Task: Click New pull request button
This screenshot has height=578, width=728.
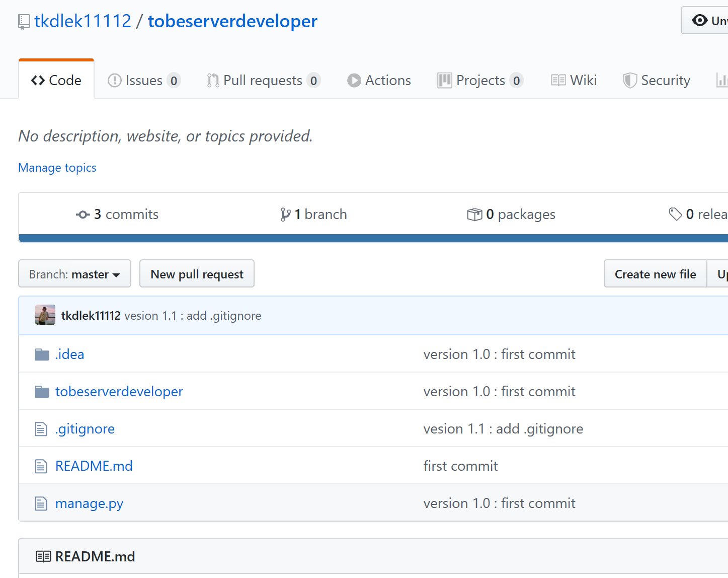Action: pyautogui.click(x=197, y=274)
